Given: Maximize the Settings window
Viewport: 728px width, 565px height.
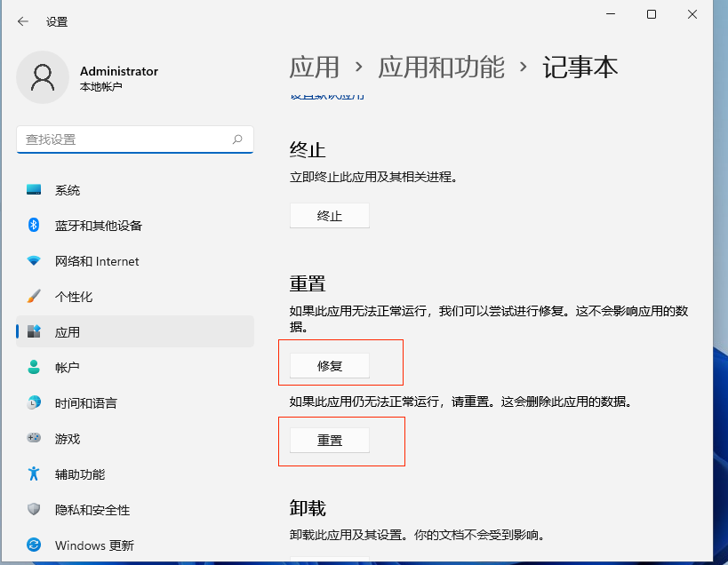Looking at the screenshot, I should coord(652,14).
